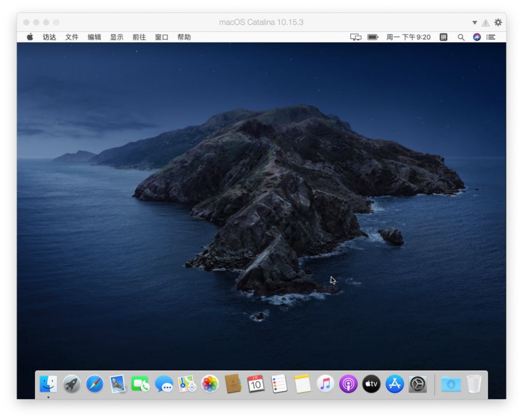Open the 前往 menu

click(x=139, y=37)
